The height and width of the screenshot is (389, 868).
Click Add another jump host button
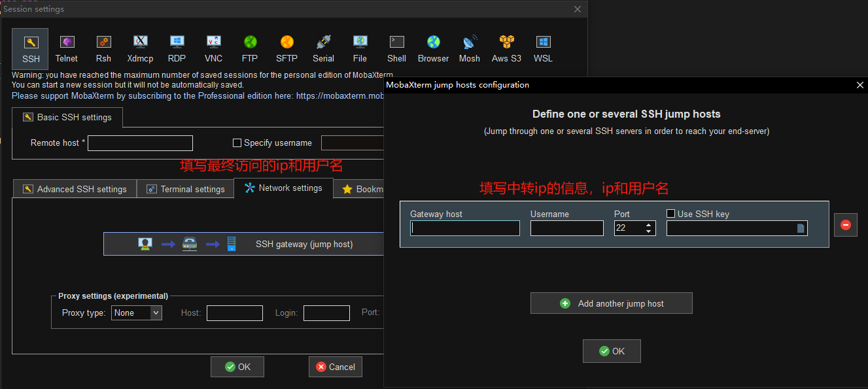coord(611,303)
